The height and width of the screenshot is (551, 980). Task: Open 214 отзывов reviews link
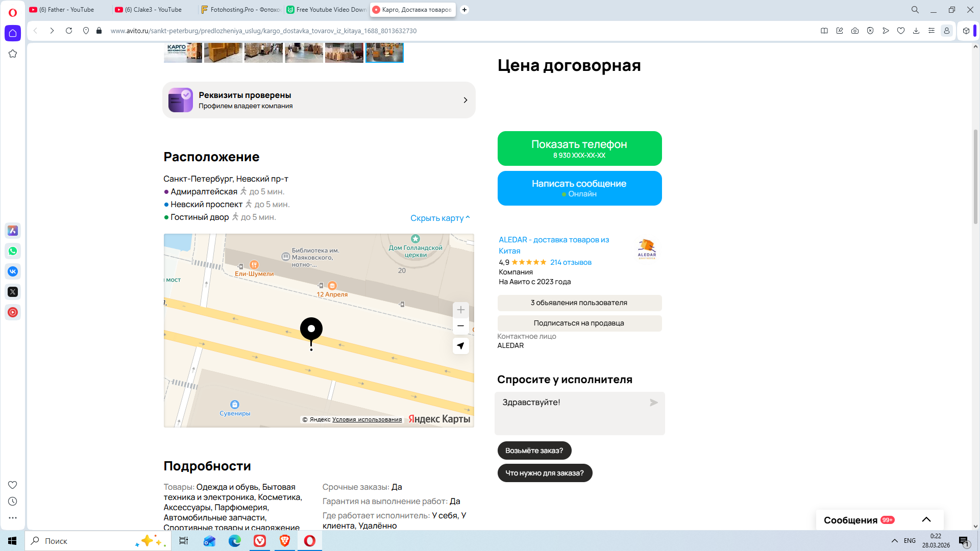(x=571, y=262)
